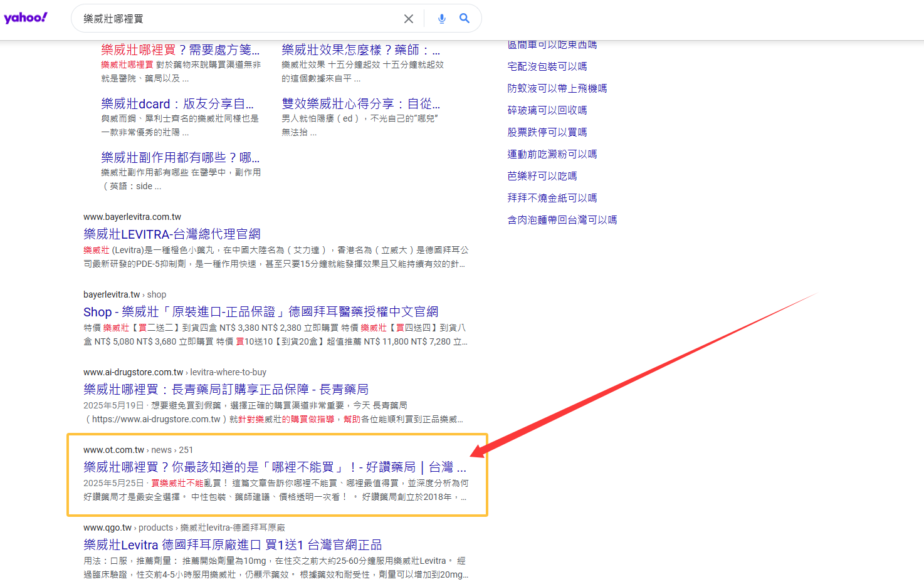924x582 pixels.
Task: Select related search 芭樂籽可以吃嗎
Action: coord(542,176)
